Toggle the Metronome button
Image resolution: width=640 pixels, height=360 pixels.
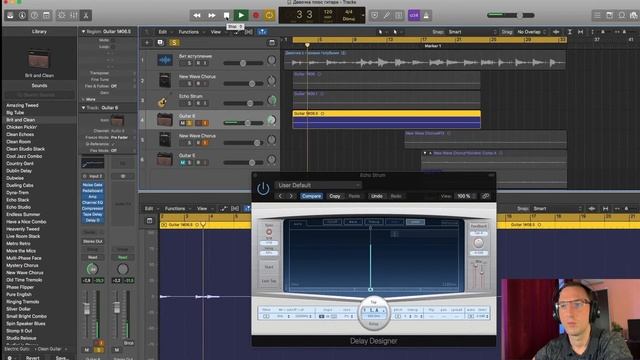[426, 16]
